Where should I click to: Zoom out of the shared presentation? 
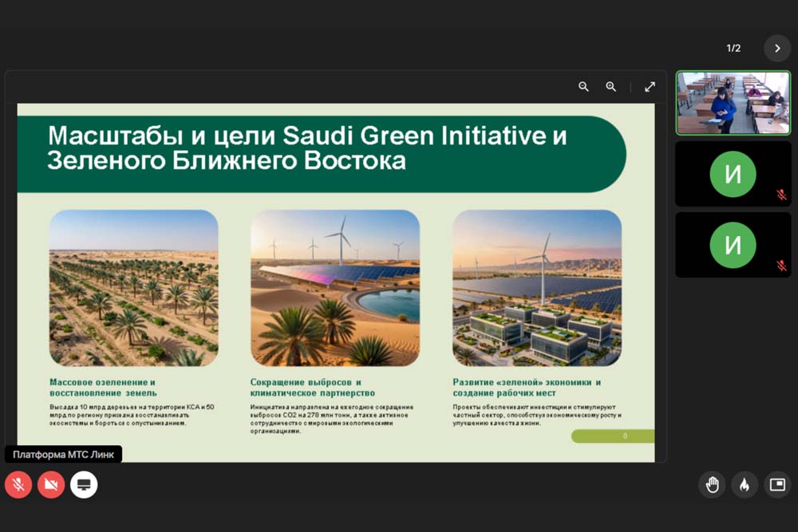pos(583,87)
